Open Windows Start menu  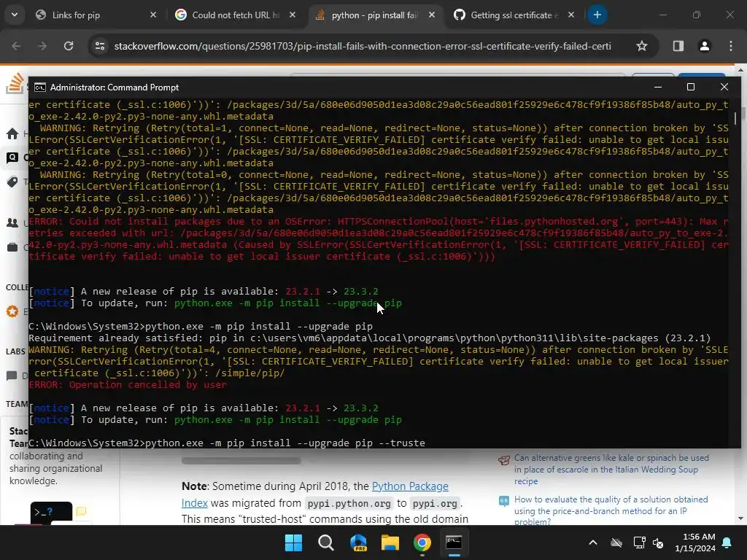293,542
